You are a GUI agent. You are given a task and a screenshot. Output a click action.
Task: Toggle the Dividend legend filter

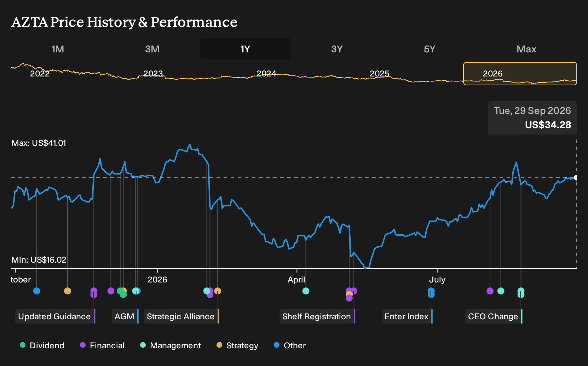tap(42, 345)
